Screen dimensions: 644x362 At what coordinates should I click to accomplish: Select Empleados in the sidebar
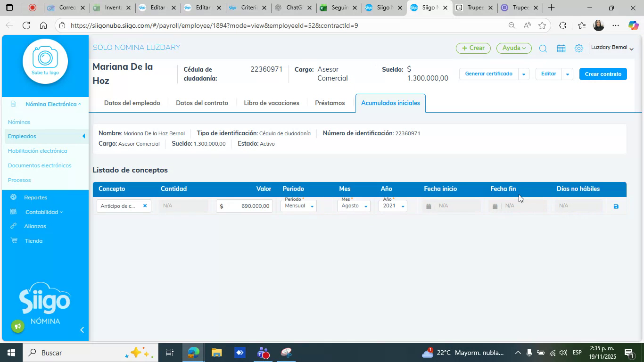click(45, 136)
